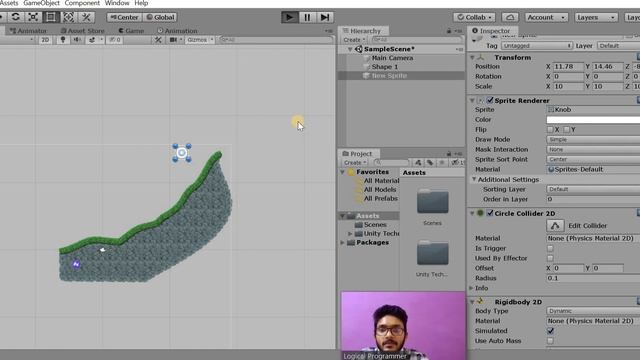Open the cloud services icon
This screenshot has height=360, width=640.
(510, 17)
